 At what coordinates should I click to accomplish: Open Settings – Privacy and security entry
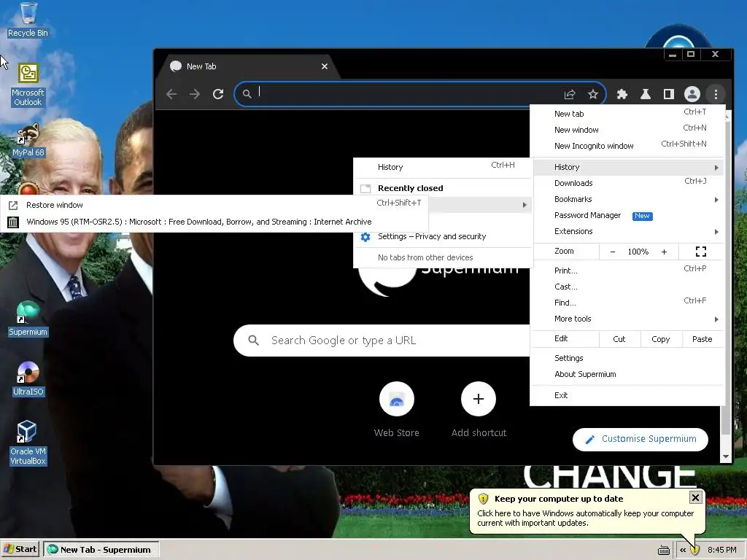click(443, 236)
